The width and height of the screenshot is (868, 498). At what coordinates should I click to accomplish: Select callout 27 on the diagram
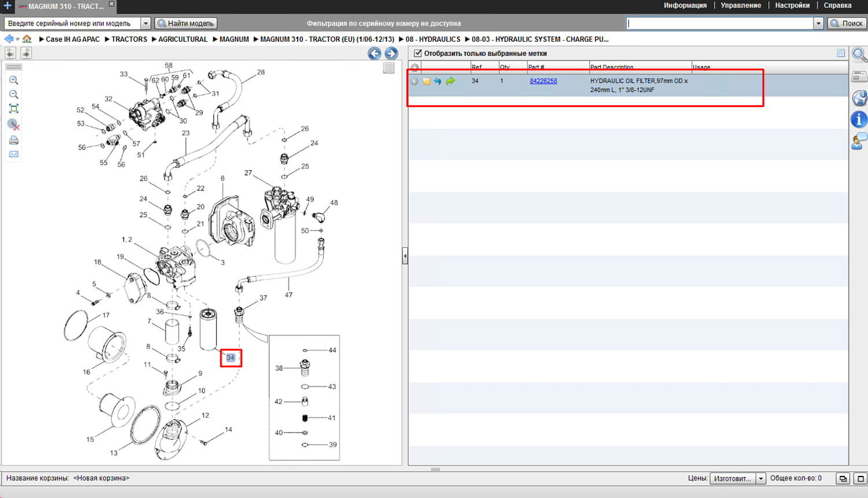248,173
